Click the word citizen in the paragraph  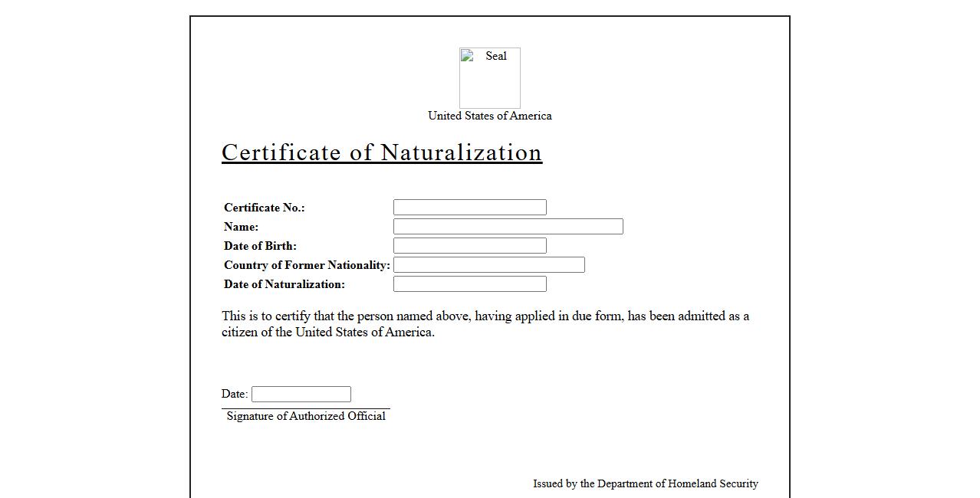click(x=239, y=333)
